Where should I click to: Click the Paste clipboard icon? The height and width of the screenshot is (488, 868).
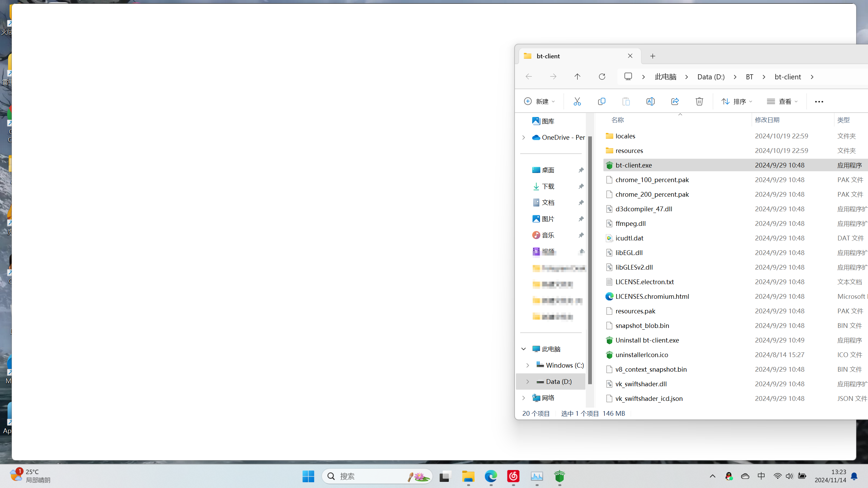(626, 101)
